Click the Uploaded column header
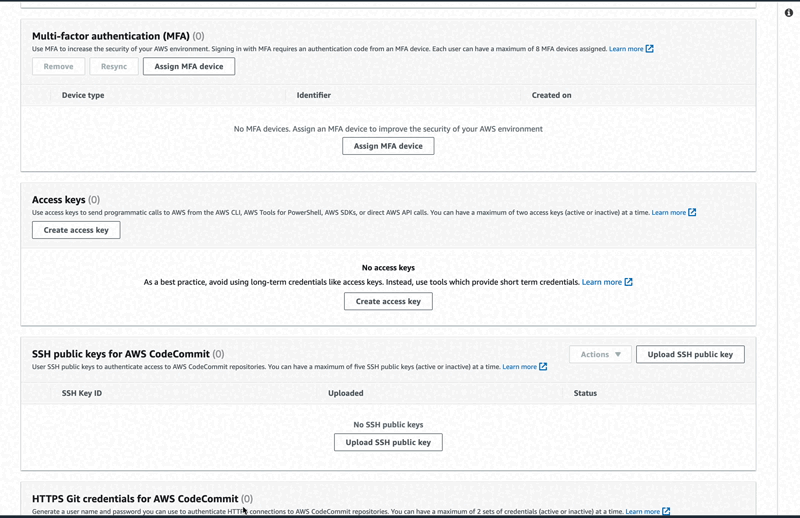Viewport: 800px width, 518px height. 345,393
